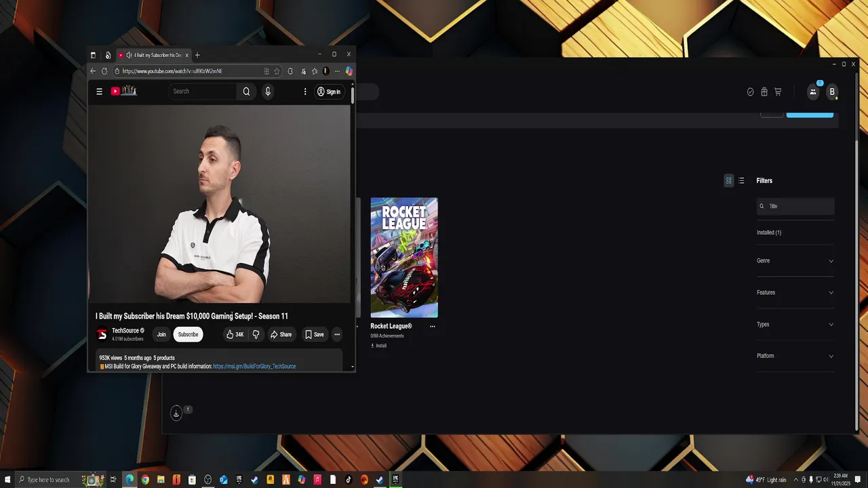The height and width of the screenshot is (488, 868).
Task: Mute the tab via its speaker icon
Action: click(129, 55)
